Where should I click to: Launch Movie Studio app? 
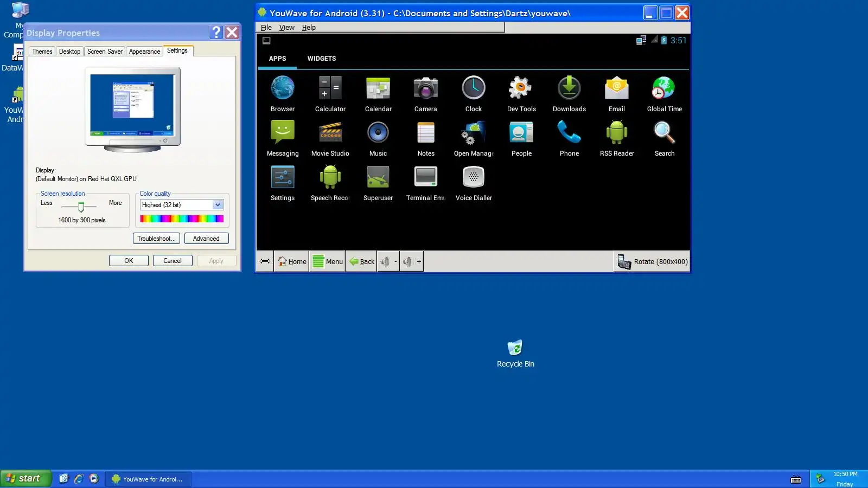(x=330, y=138)
